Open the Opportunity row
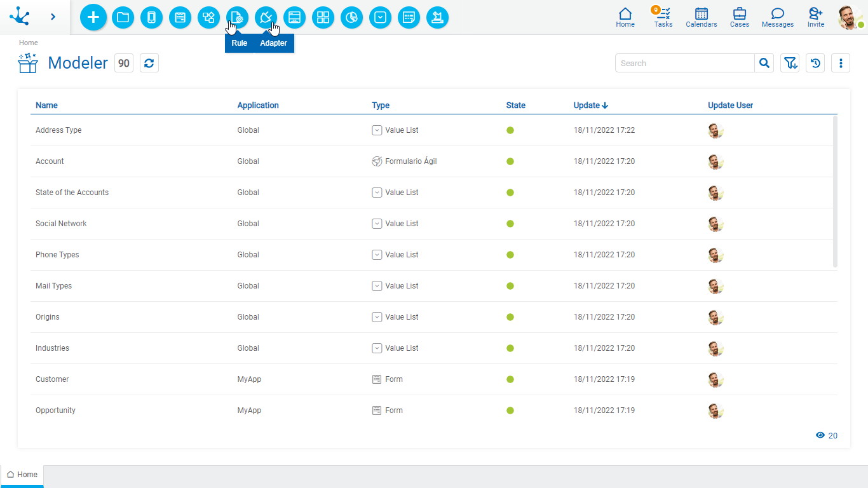 pyautogui.click(x=432, y=410)
